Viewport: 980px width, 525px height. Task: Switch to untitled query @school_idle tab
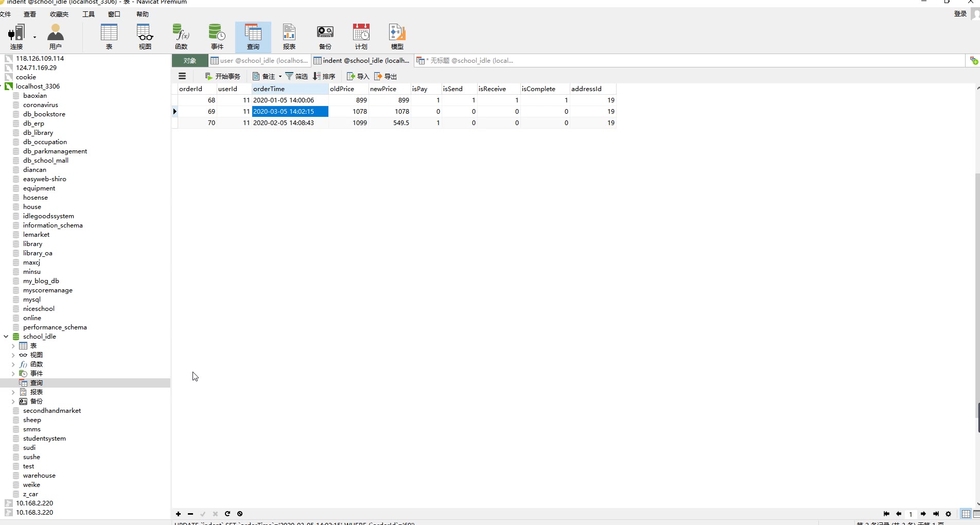pyautogui.click(x=465, y=61)
